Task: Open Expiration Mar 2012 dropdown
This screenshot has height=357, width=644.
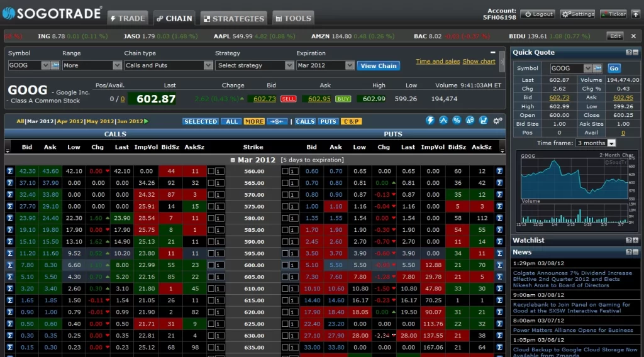Action: pos(349,65)
